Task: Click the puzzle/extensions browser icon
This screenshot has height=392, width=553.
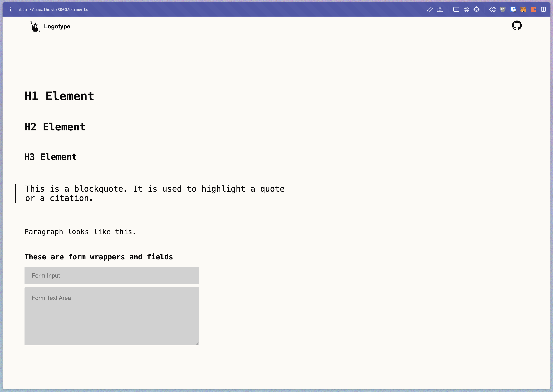Action: pos(492,9)
